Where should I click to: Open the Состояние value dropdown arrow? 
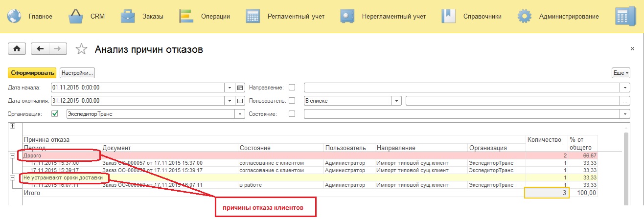[625, 114]
